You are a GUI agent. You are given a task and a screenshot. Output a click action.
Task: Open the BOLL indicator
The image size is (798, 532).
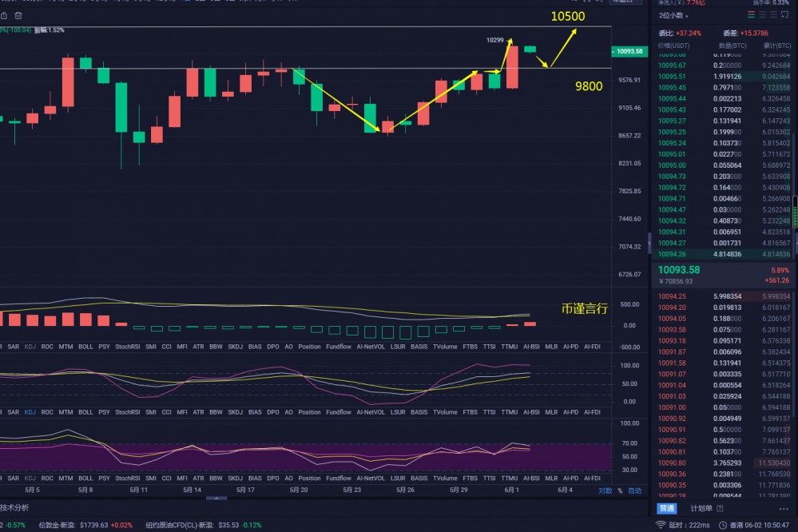click(x=85, y=346)
